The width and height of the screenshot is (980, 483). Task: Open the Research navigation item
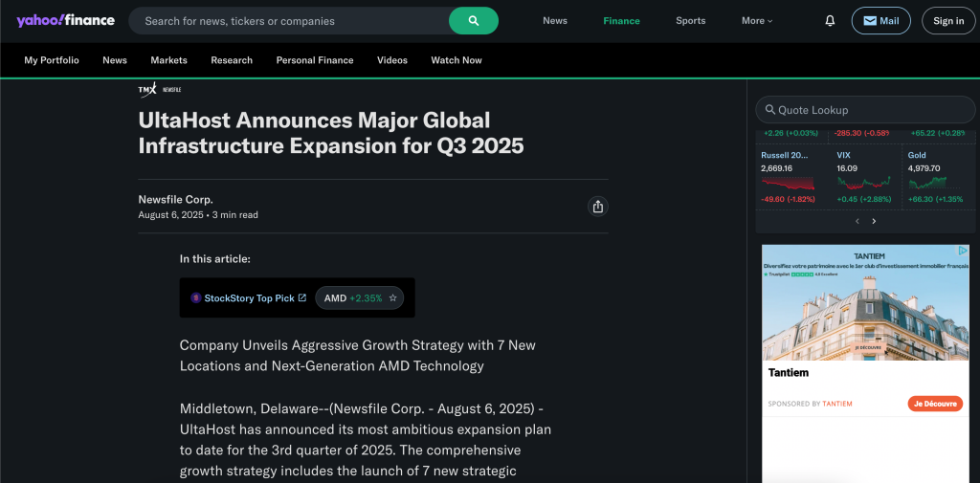[232, 60]
